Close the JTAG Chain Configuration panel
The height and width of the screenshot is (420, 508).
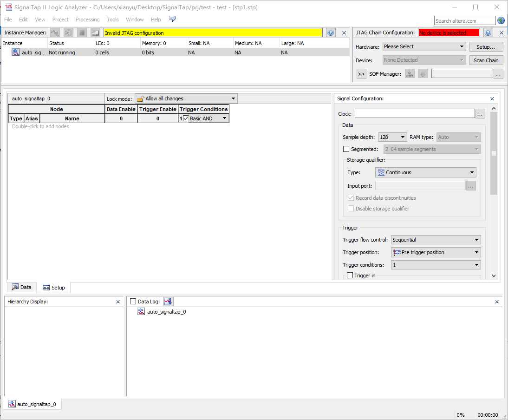[501, 33]
